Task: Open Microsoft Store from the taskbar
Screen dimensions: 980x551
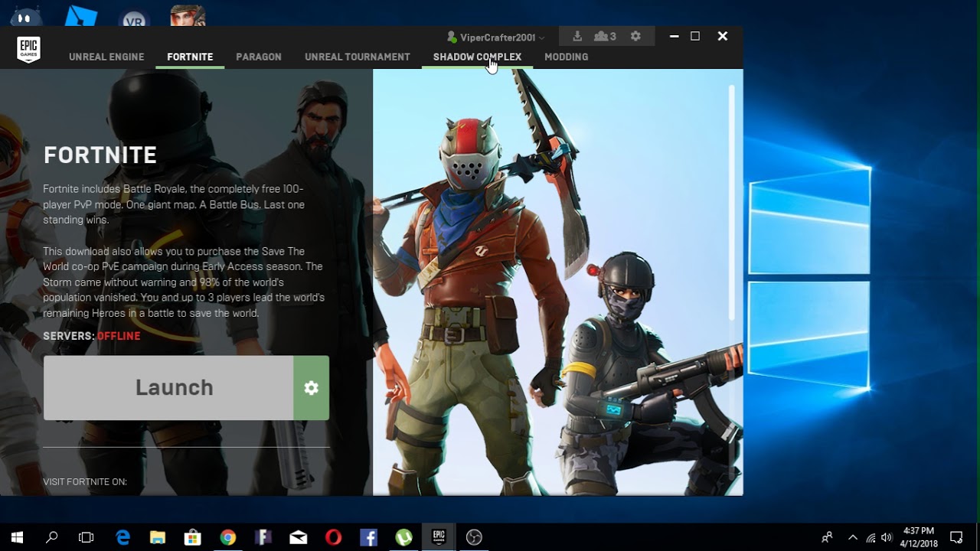Action: 193,537
